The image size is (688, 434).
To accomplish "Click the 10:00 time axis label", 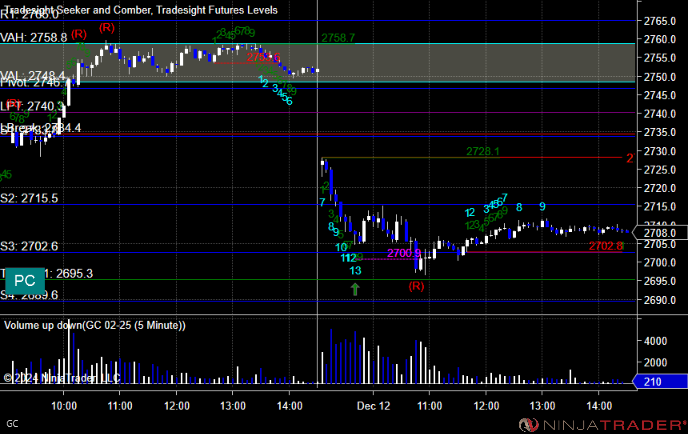I will pos(64,406).
